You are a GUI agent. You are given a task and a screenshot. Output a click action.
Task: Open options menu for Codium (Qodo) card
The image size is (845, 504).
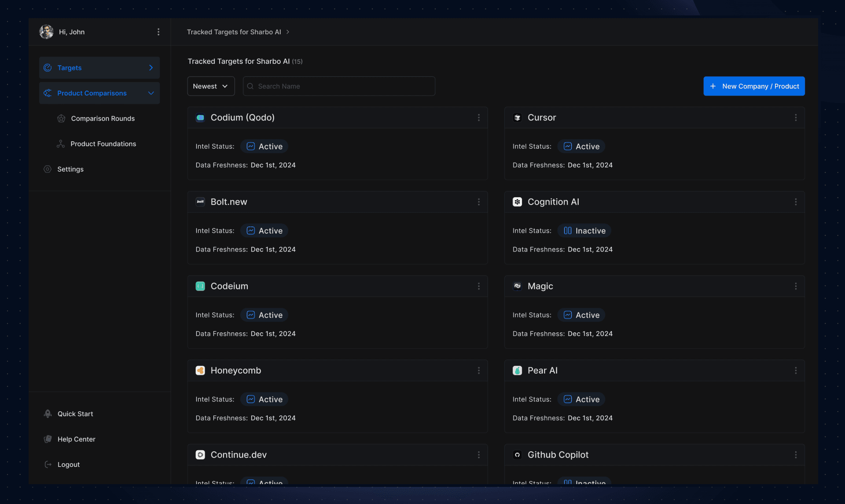pyautogui.click(x=479, y=118)
